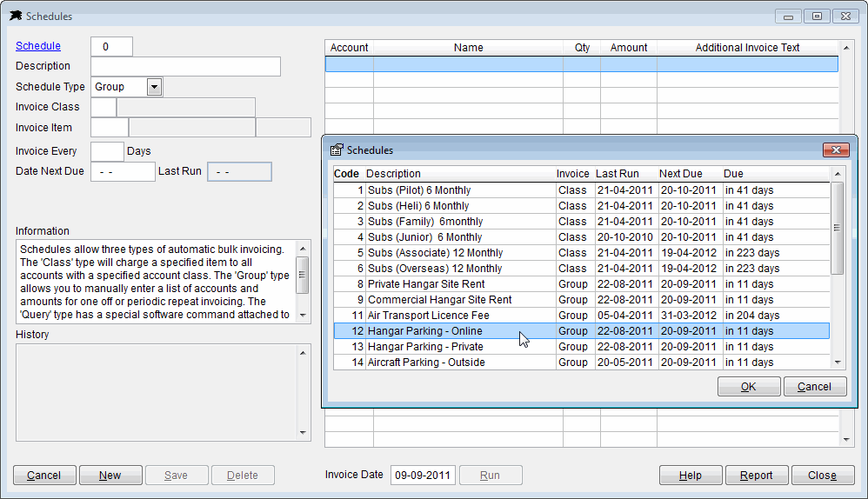Click the Cancel button in main window
The height and width of the screenshot is (499, 868).
tap(44, 476)
